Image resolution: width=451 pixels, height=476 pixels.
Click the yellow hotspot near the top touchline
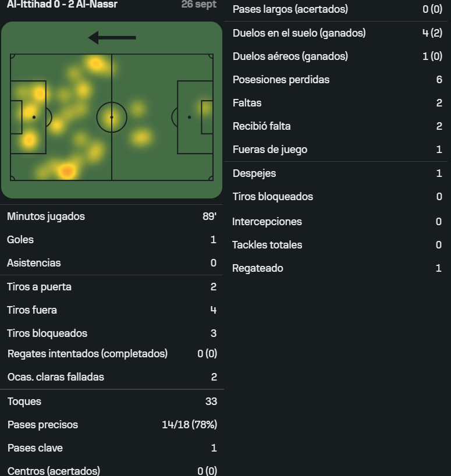tap(95, 64)
